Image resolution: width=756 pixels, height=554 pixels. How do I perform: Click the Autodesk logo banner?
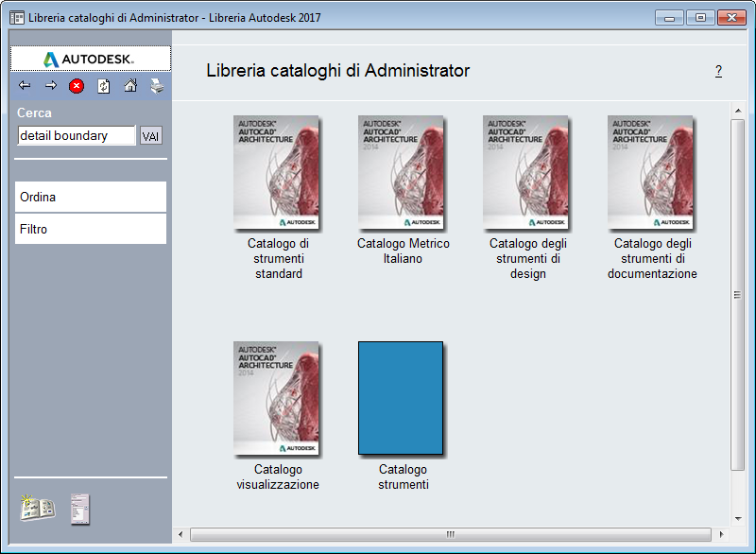point(91,59)
